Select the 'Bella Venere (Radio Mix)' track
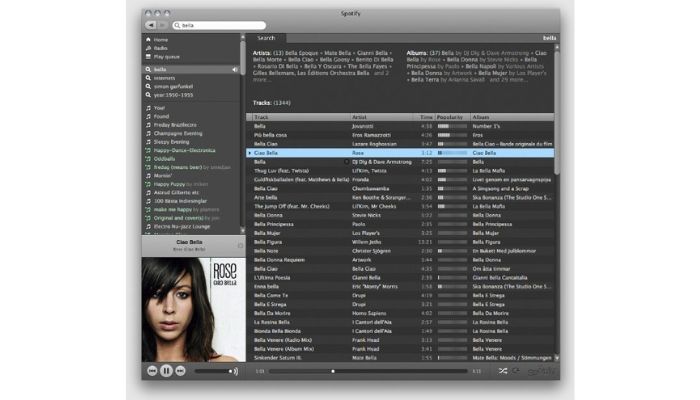Viewport: 700px width, 400px height. [400, 340]
